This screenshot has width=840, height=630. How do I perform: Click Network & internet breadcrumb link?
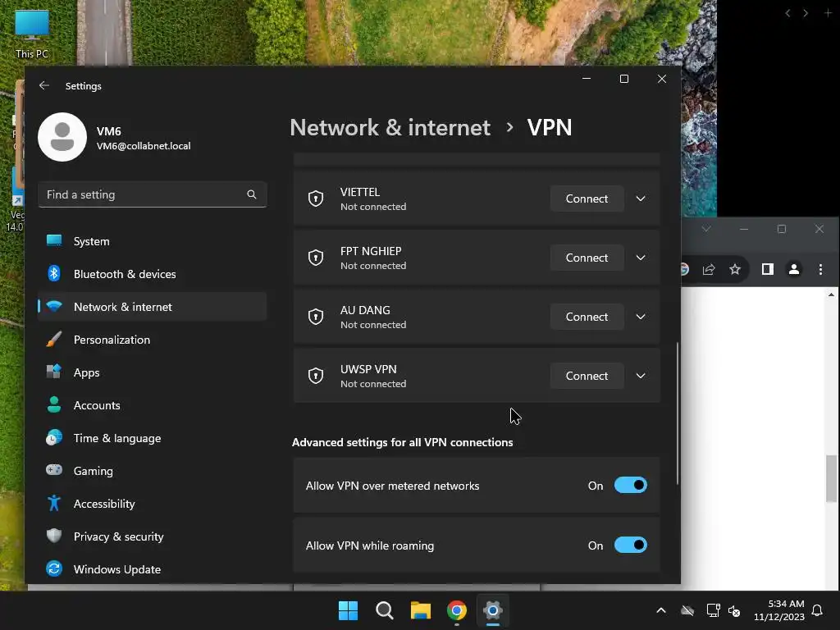pos(390,127)
